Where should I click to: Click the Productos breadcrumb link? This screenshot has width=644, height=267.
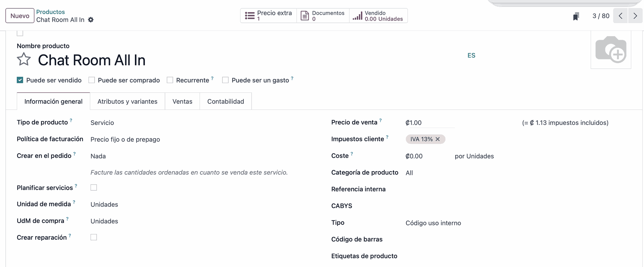pos(50,12)
